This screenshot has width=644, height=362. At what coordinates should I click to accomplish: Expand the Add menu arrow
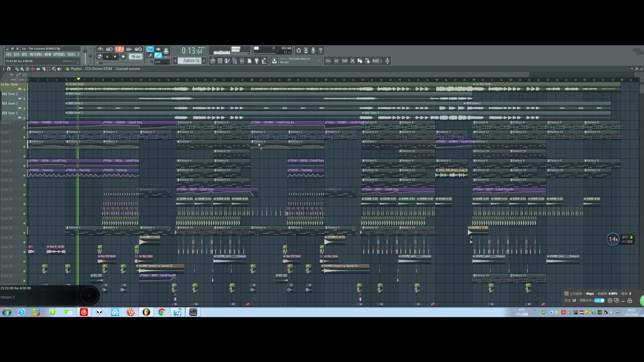(x=381, y=61)
